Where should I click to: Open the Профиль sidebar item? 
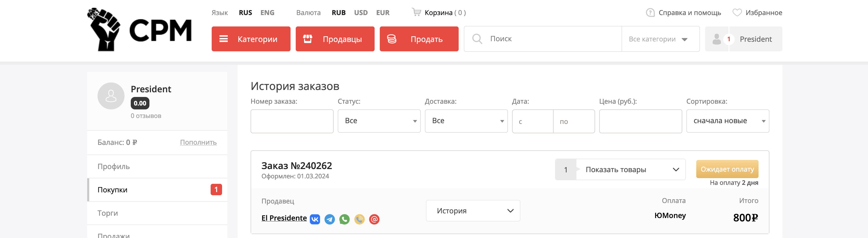(157, 166)
